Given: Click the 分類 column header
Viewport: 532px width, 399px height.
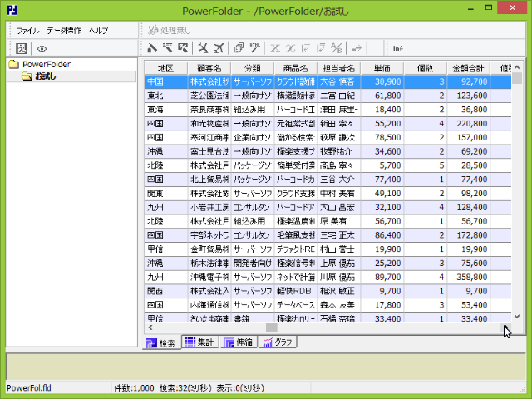Looking at the screenshot, I should pos(253,68).
